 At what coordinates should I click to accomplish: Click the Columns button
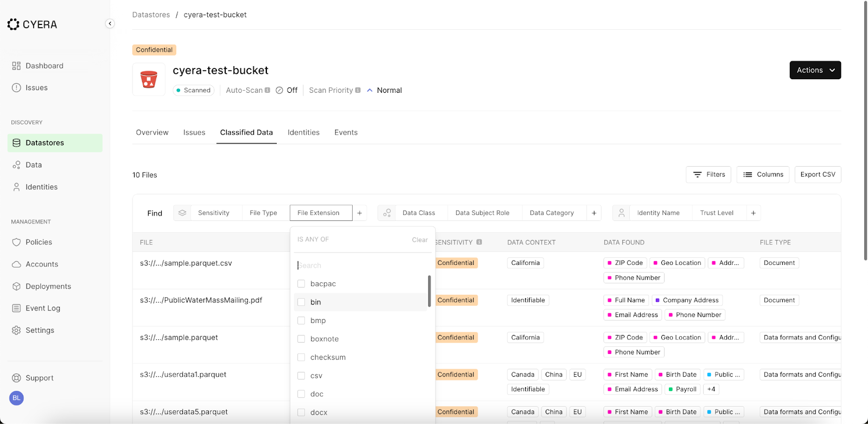point(763,174)
